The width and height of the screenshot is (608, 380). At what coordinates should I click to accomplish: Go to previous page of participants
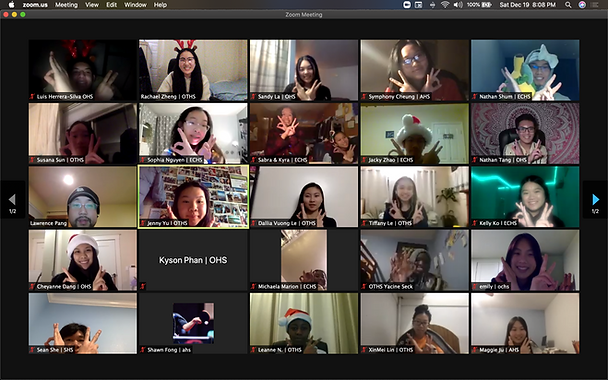tap(12, 200)
